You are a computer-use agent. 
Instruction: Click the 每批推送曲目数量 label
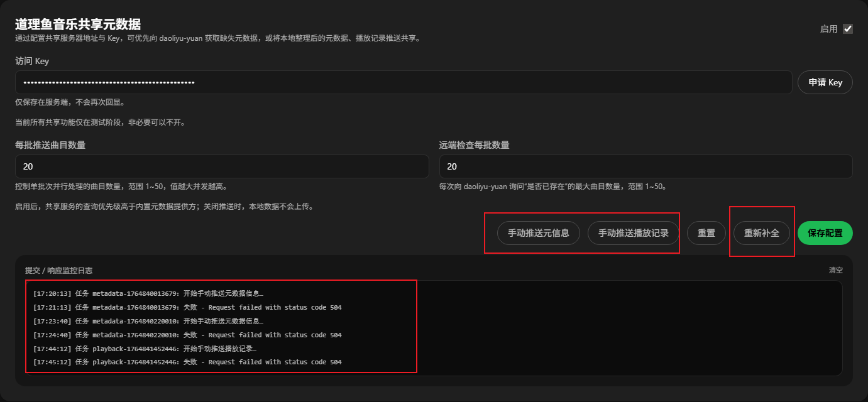click(50, 145)
